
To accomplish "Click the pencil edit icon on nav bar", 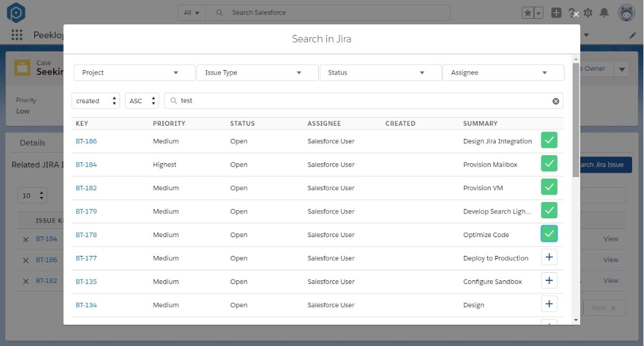I will (x=633, y=35).
